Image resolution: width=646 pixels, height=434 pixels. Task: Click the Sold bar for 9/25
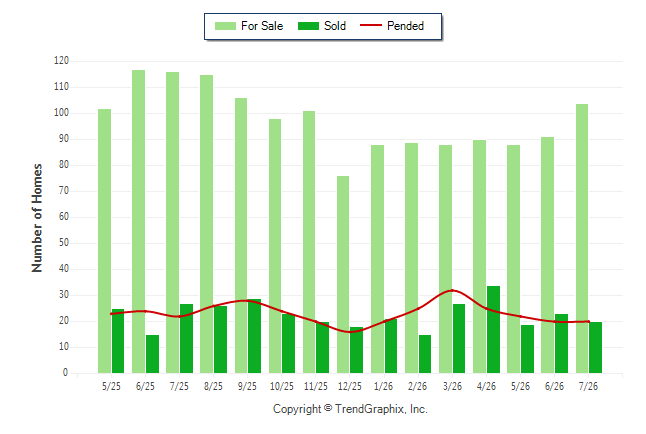tap(254, 336)
